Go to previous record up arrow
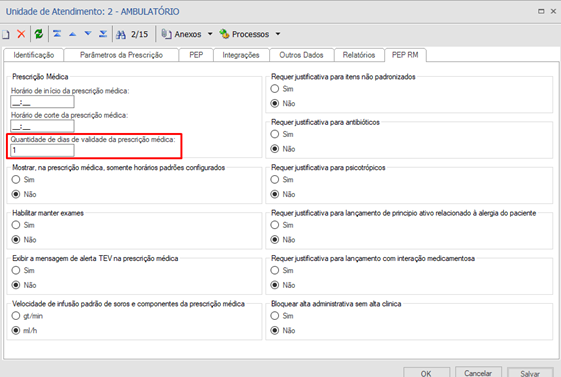Viewport: 561px width, 377px height. [x=73, y=34]
